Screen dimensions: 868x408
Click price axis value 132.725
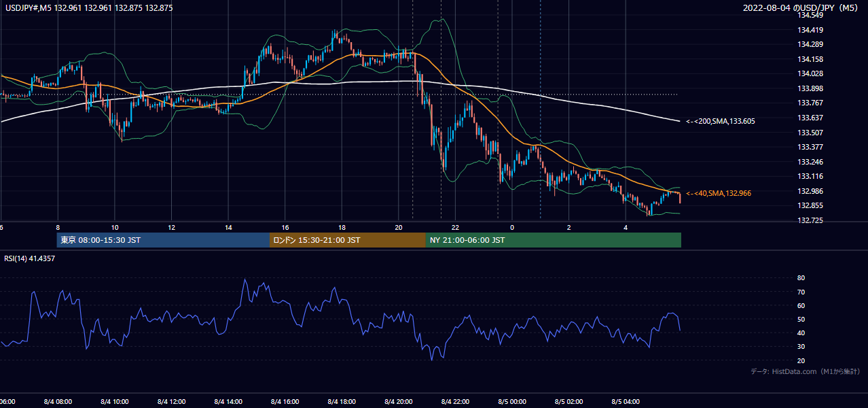810,220
